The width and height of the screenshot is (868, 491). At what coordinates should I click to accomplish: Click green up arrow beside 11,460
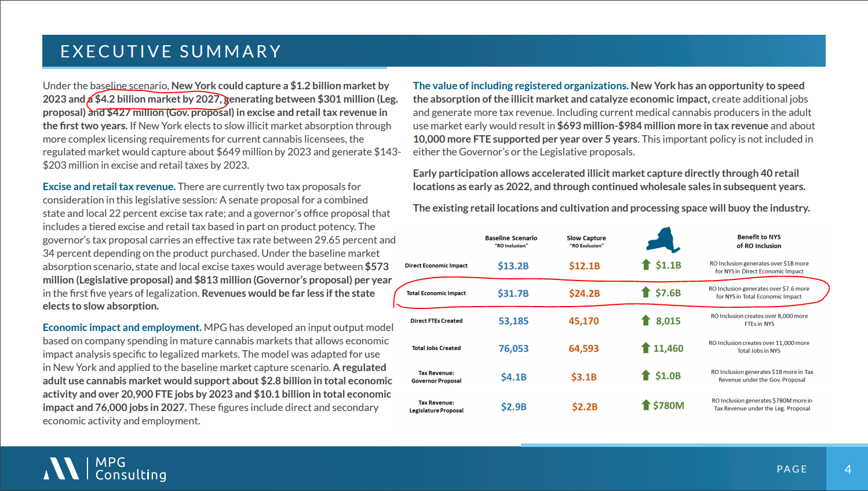646,348
